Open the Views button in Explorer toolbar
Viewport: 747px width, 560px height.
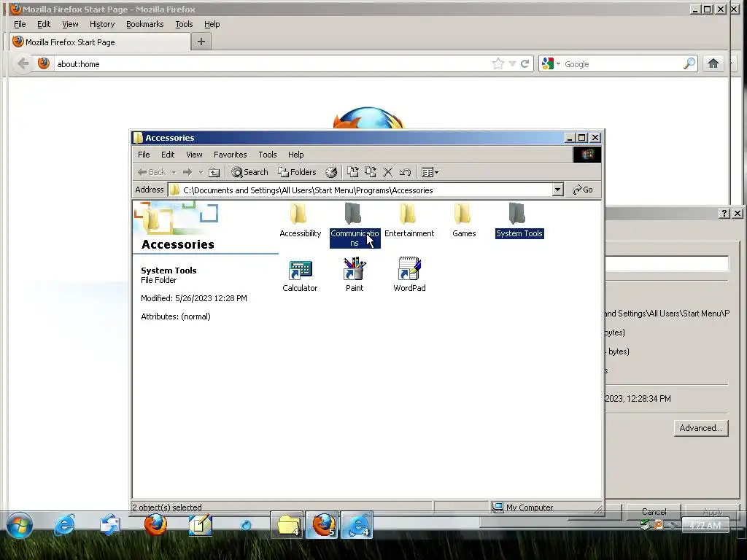(430, 172)
